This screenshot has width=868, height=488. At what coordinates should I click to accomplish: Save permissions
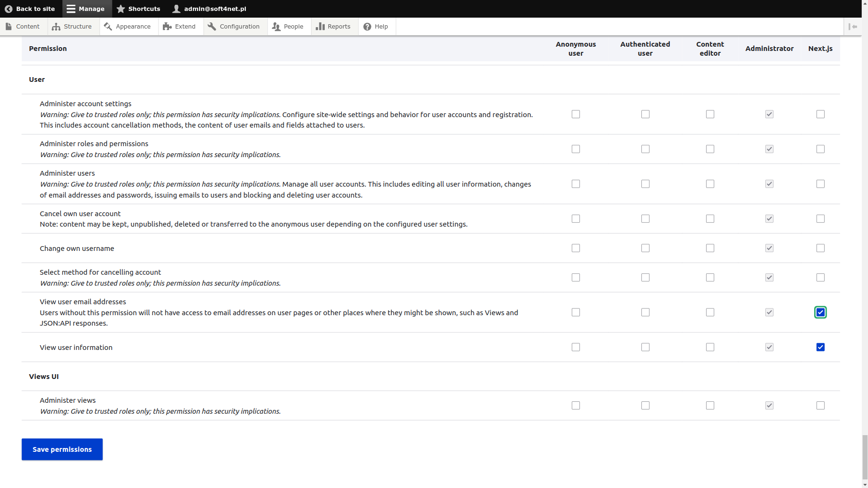tap(62, 449)
